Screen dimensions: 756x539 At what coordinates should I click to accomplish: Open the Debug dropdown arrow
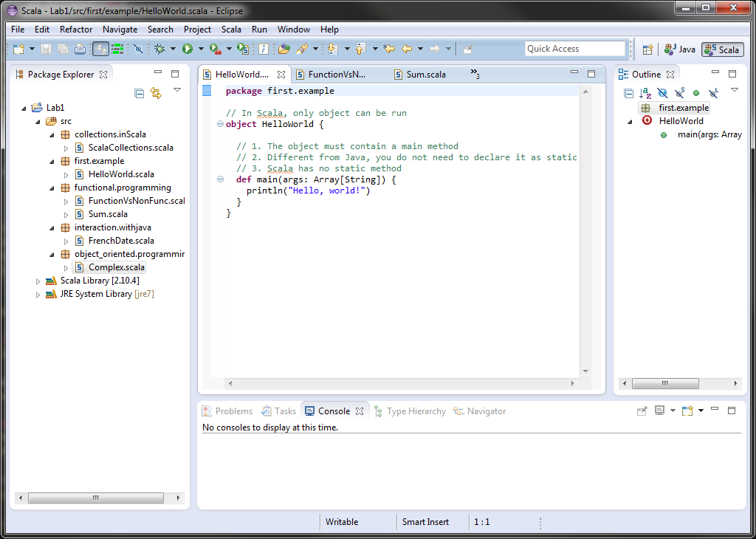[x=173, y=49]
